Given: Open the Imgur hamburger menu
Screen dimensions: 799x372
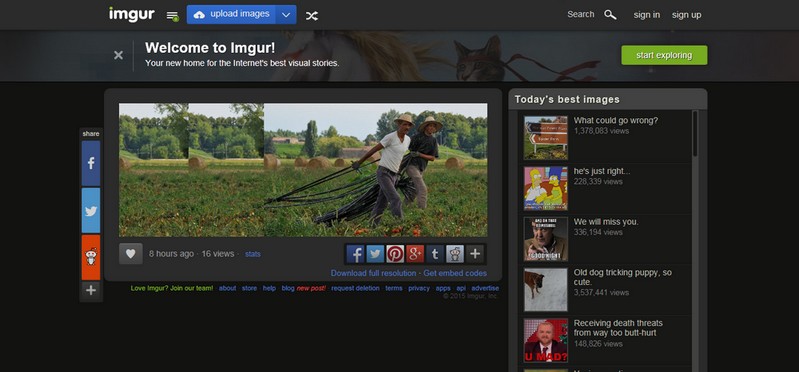Looking at the screenshot, I should (x=172, y=16).
